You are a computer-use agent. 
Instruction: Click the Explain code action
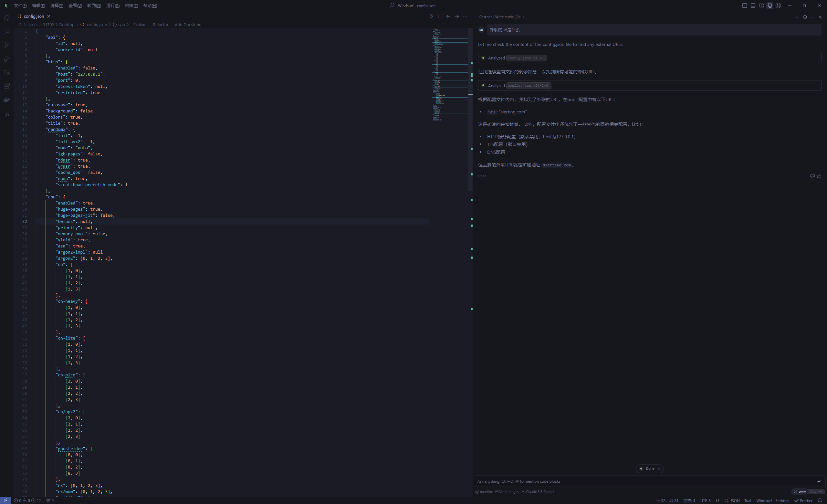click(x=140, y=25)
